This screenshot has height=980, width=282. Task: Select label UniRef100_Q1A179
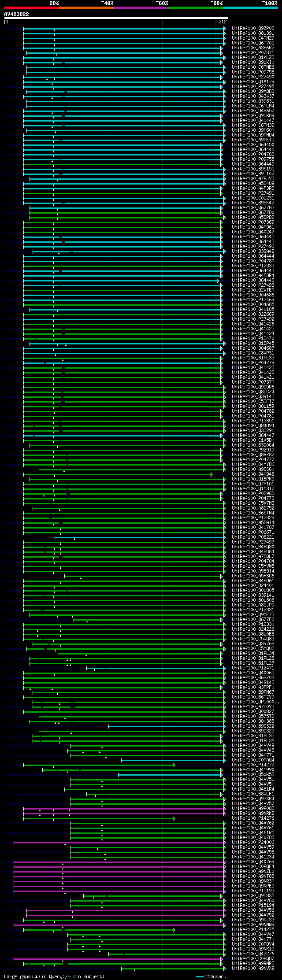coord(253,82)
